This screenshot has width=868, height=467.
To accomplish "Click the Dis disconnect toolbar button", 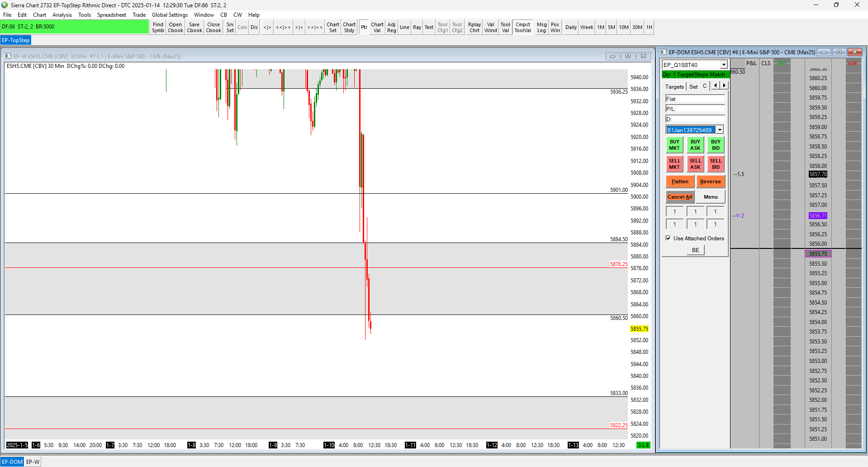I will pyautogui.click(x=254, y=27).
